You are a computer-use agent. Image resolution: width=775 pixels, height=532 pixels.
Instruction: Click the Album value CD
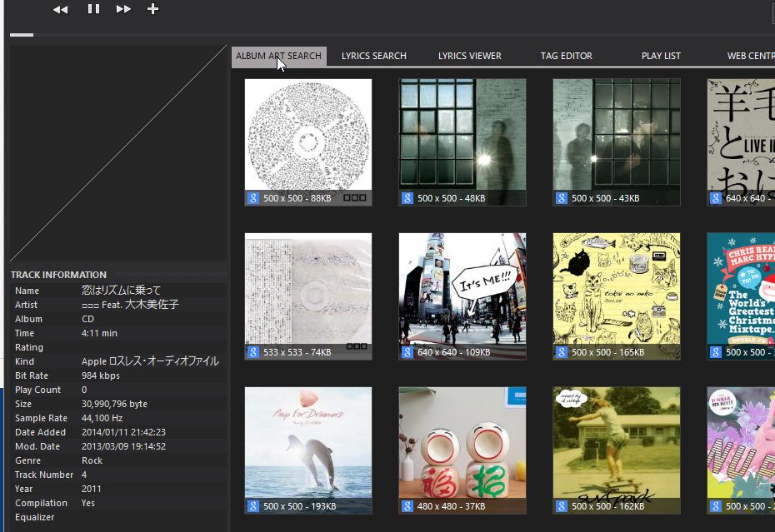(87, 319)
